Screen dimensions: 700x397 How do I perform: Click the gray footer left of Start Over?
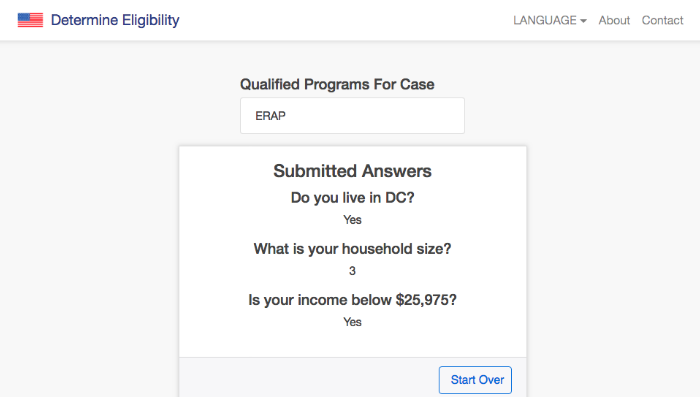coord(308,377)
